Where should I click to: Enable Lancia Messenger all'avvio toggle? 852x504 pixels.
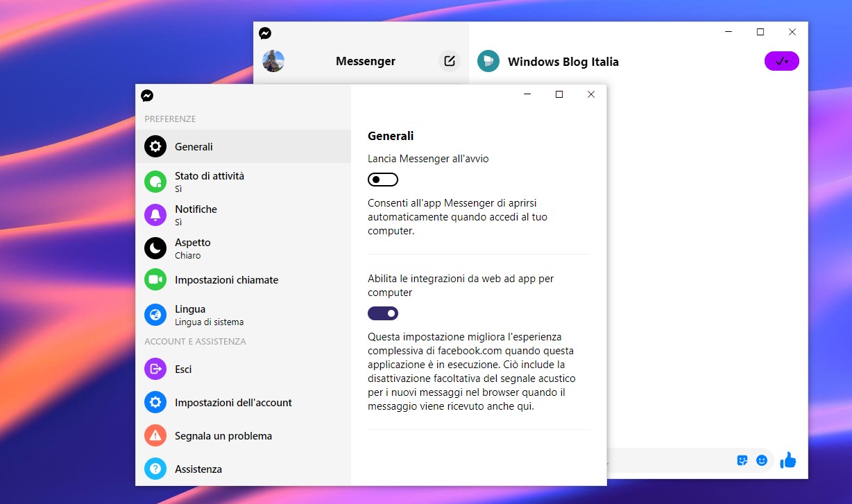pyautogui.click(x=383, y=180)
